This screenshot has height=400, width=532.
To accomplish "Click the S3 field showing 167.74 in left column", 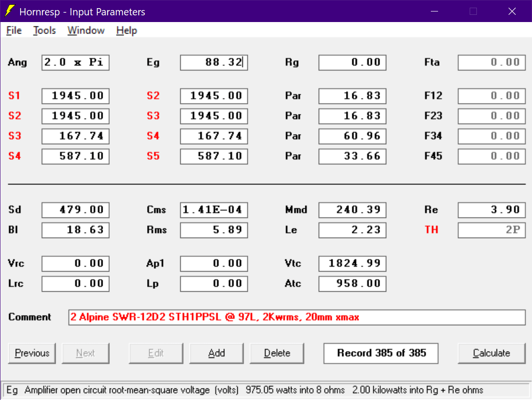I will pyautogui.click(x=75, y=136).
